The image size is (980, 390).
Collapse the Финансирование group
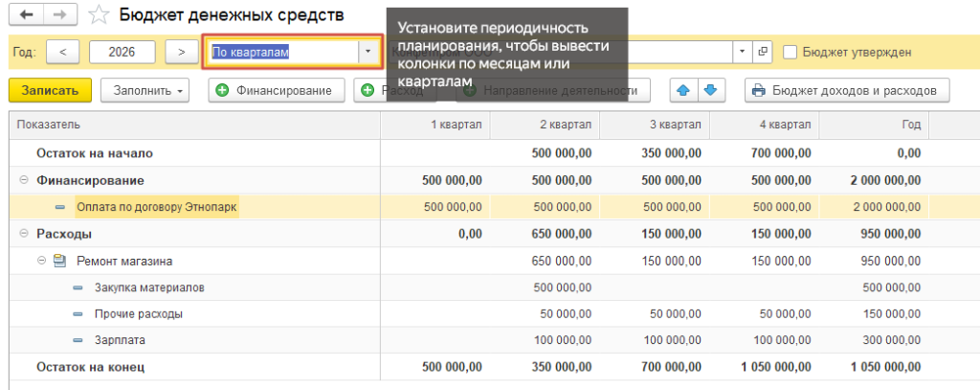click(24, 180)
